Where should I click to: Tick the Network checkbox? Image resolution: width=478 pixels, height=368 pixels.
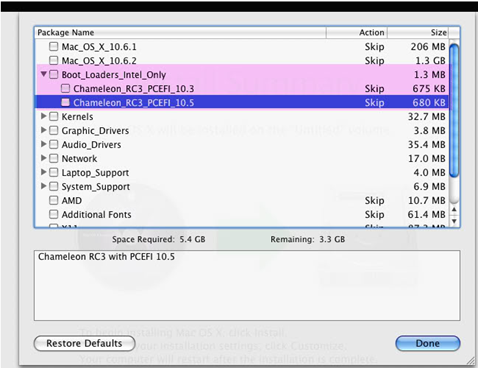53,158
